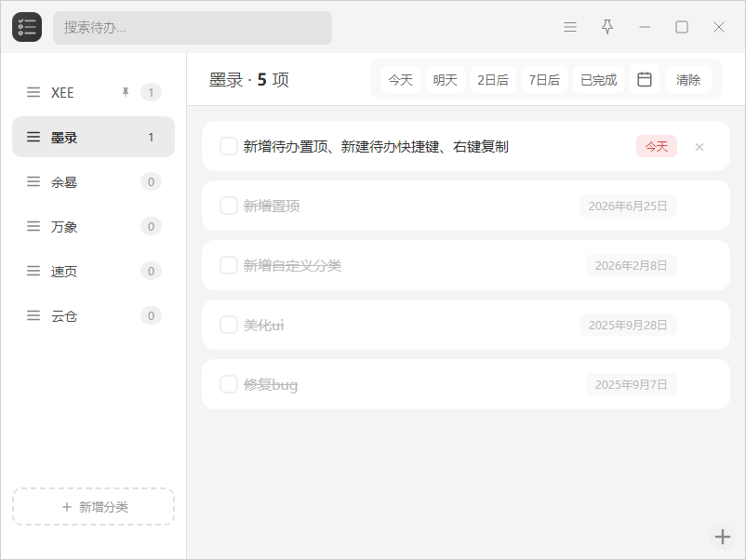Screen dimensions: 746x560
Task: Pin the window with the pushpin icon
Action: [607, 27]
